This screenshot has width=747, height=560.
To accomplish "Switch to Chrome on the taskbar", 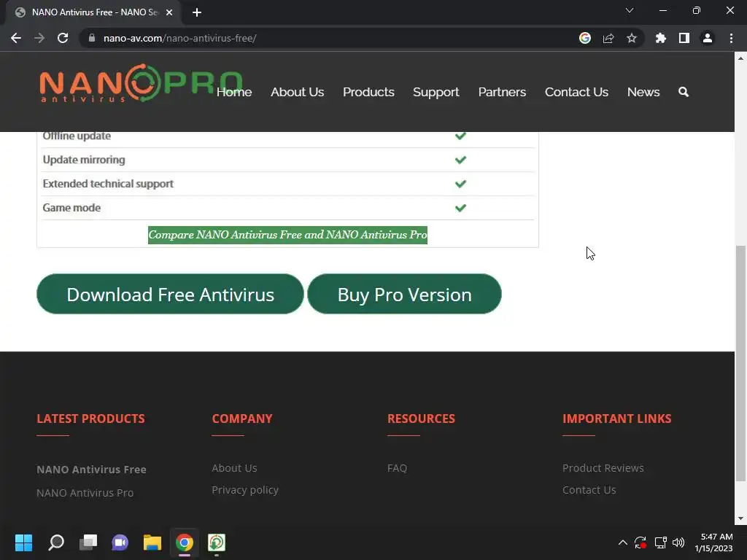I will 185,542.
